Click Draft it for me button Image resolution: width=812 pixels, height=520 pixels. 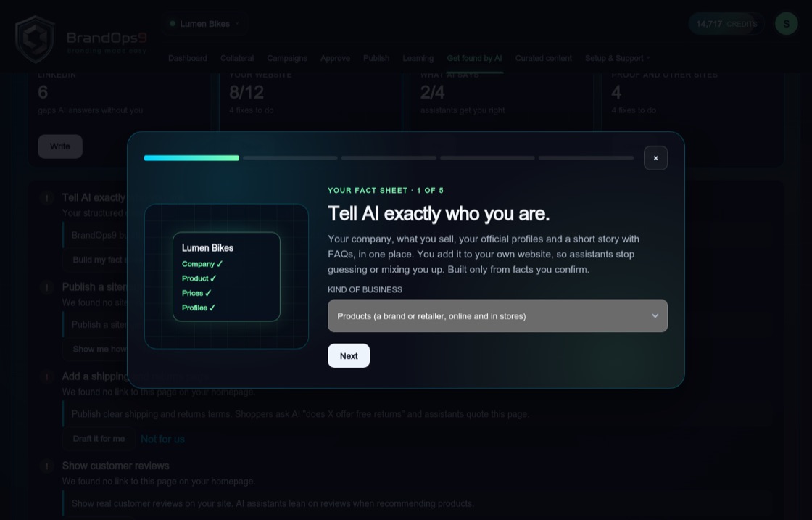[x=99, y=439]
